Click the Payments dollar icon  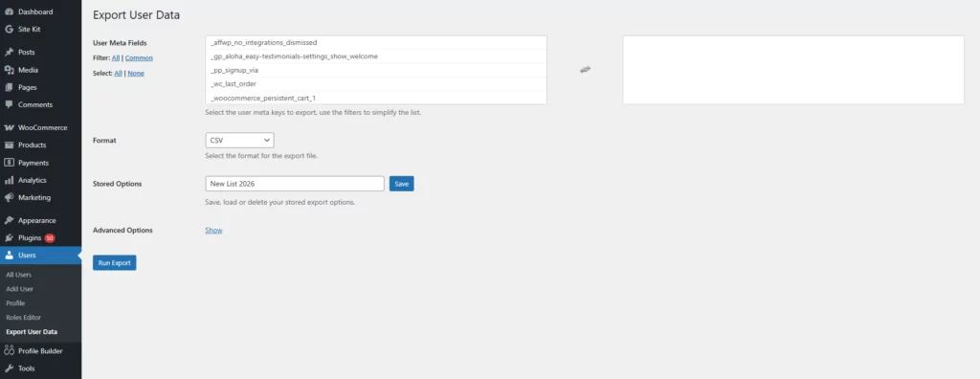(9, 163)
